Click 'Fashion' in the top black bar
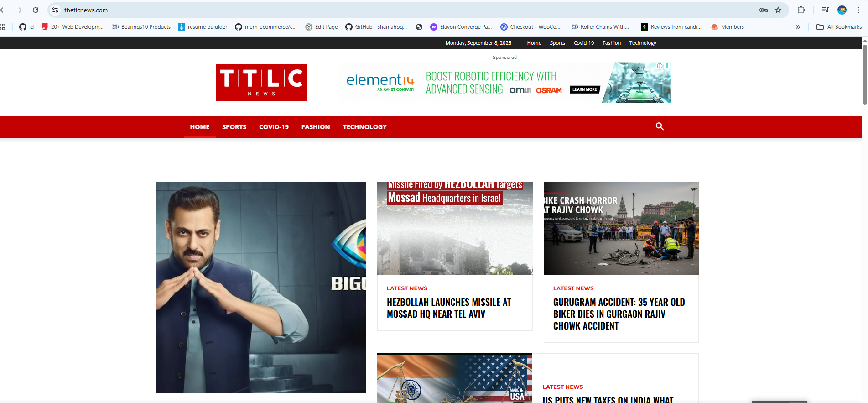 pyautogui.click(x=612, y=43)
